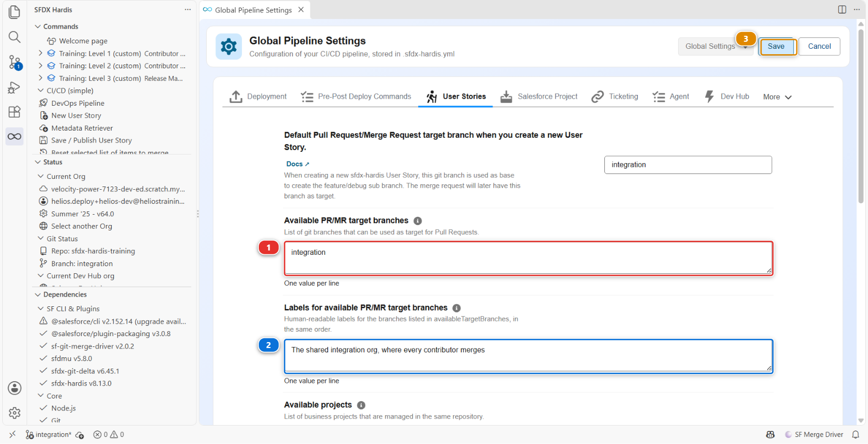Run Save / Publish User Story

pyautogui.click(x=91, y=140)
